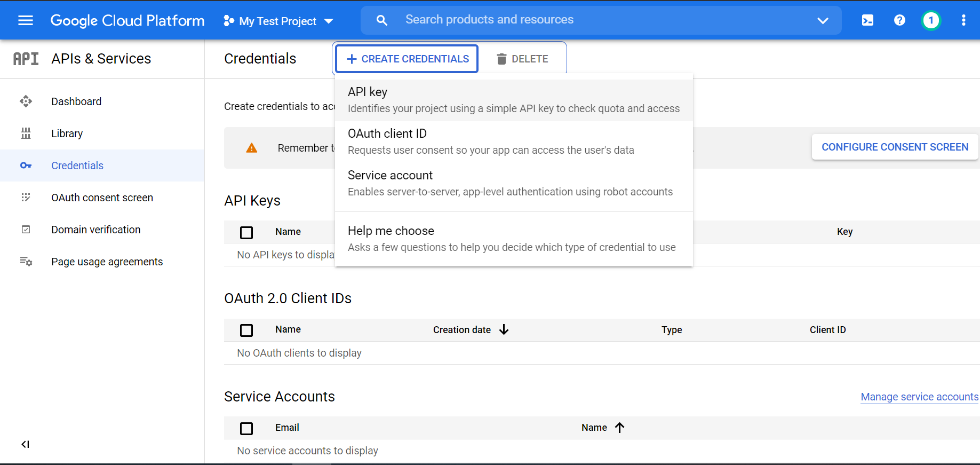Click the plus icon on Create Credentials
This screenshot has height=465, width=980.
click(352, 59)
